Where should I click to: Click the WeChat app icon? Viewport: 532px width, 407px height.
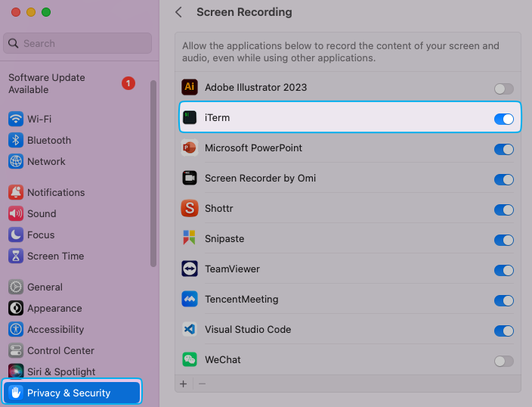[190, 360]
